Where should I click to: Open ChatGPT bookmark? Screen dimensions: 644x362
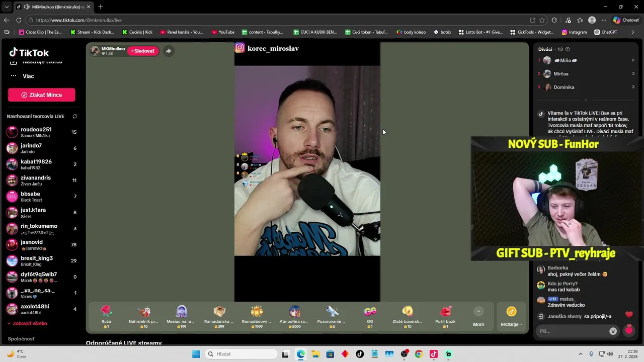(605, 32)
